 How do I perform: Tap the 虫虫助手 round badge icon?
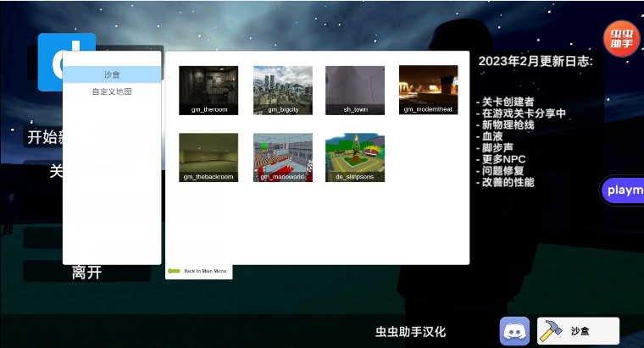[621, 39]
